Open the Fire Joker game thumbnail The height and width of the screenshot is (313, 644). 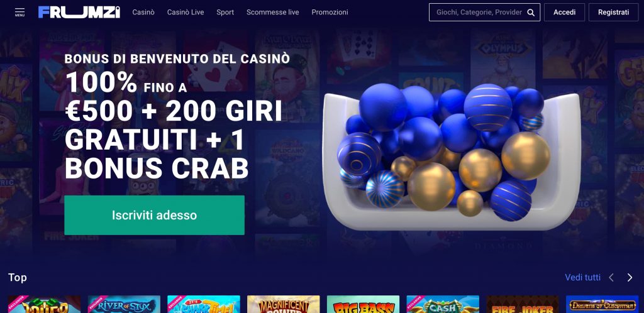523,304
